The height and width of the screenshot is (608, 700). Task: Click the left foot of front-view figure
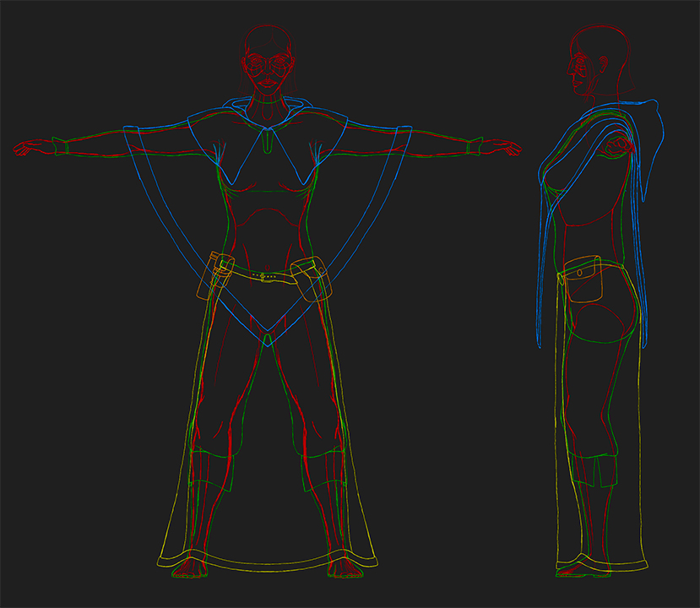191,568
